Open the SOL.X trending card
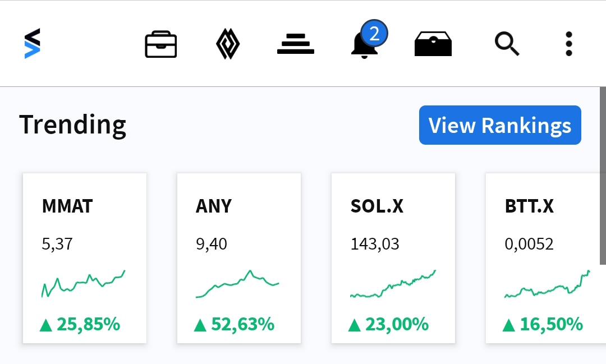 pos(393,258)
